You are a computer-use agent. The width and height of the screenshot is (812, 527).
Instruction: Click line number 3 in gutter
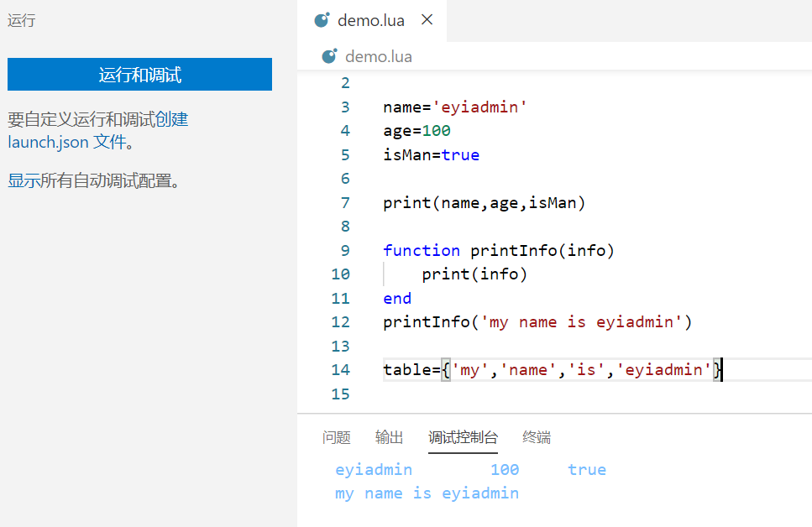pyautogui.click(x=345, y=107)
